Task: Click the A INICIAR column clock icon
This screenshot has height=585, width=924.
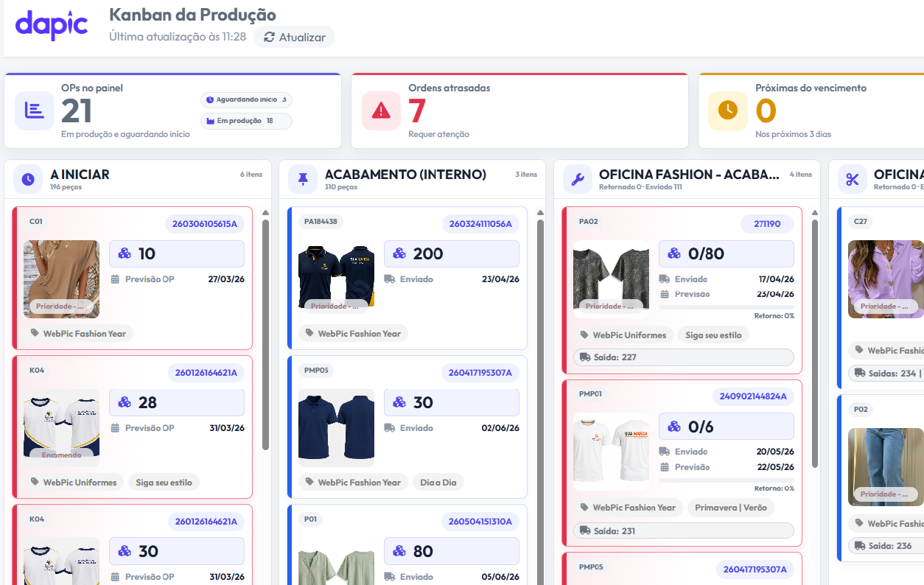Action: tap(28, 179)
